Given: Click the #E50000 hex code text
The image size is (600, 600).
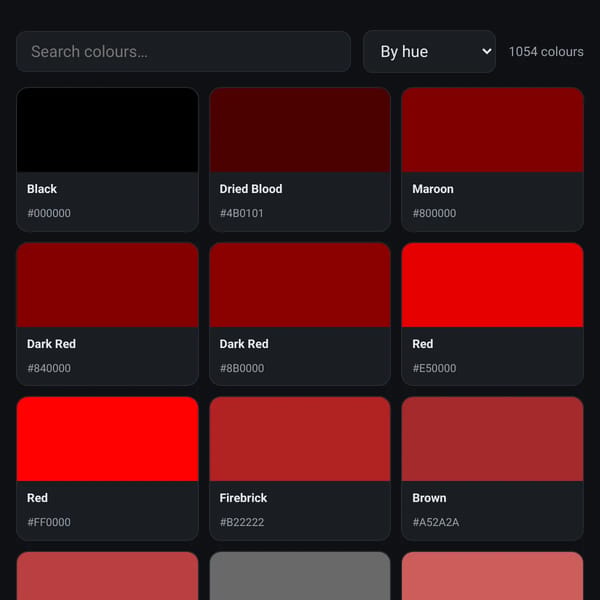Looking at the screenshot, I should click(x=434, y=368).
